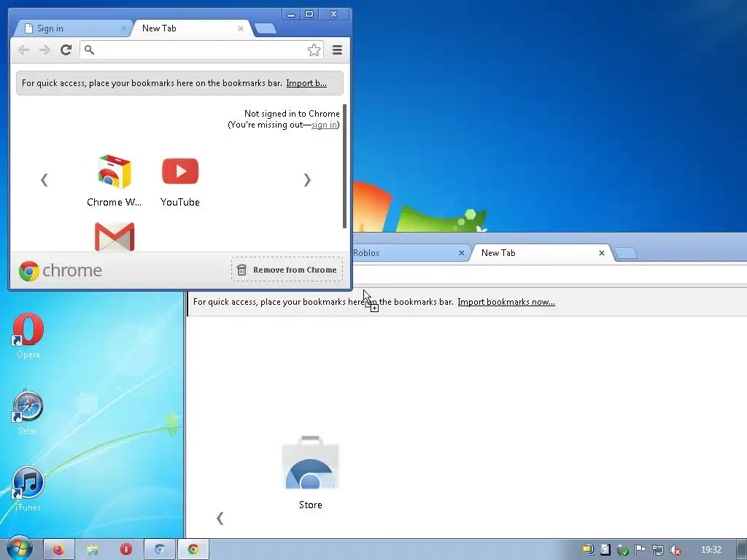Go forward in the small Chrome window
Screen dimensions: 747x560
[44, 50]
